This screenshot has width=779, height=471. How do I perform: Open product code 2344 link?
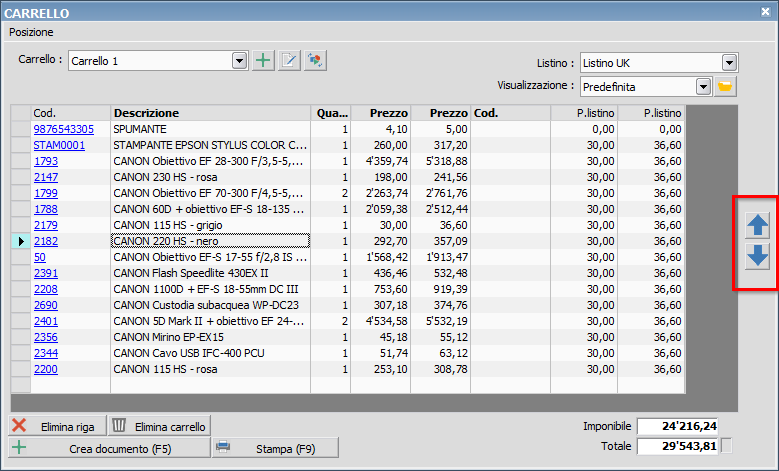[x=46, y=353]
